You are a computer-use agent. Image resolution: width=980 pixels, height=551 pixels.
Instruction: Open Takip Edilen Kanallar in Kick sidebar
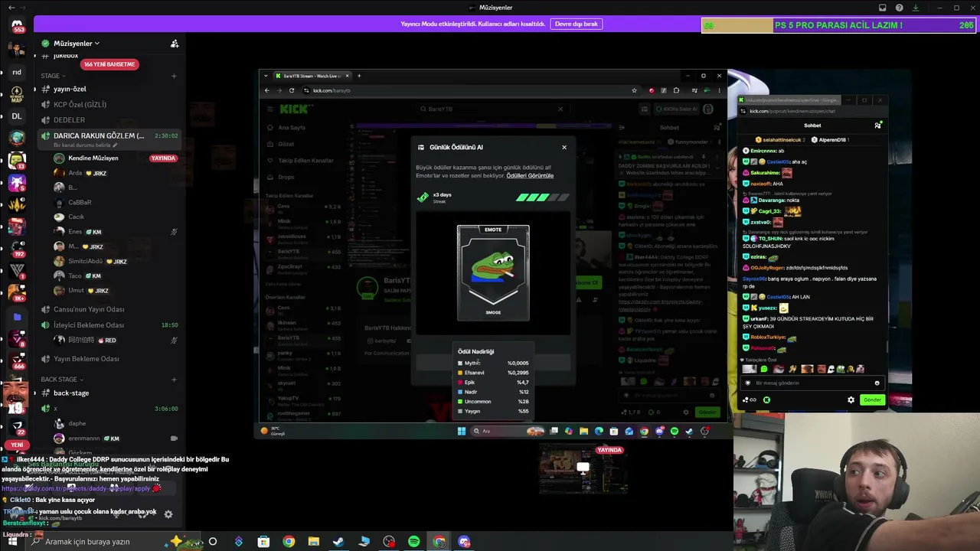click(x=305, y=161)
